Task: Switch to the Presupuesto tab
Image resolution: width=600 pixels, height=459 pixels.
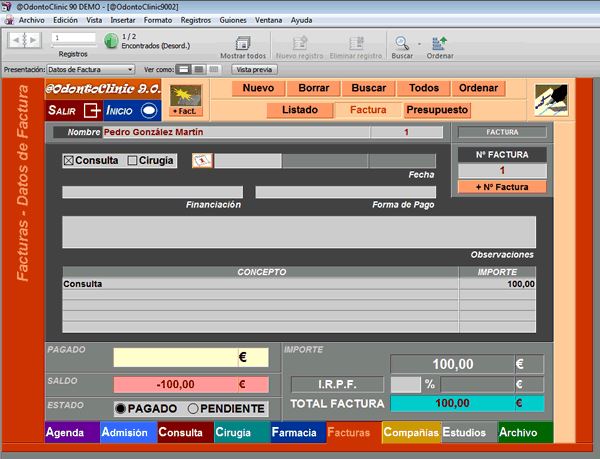Action: (x=437, y=110)
